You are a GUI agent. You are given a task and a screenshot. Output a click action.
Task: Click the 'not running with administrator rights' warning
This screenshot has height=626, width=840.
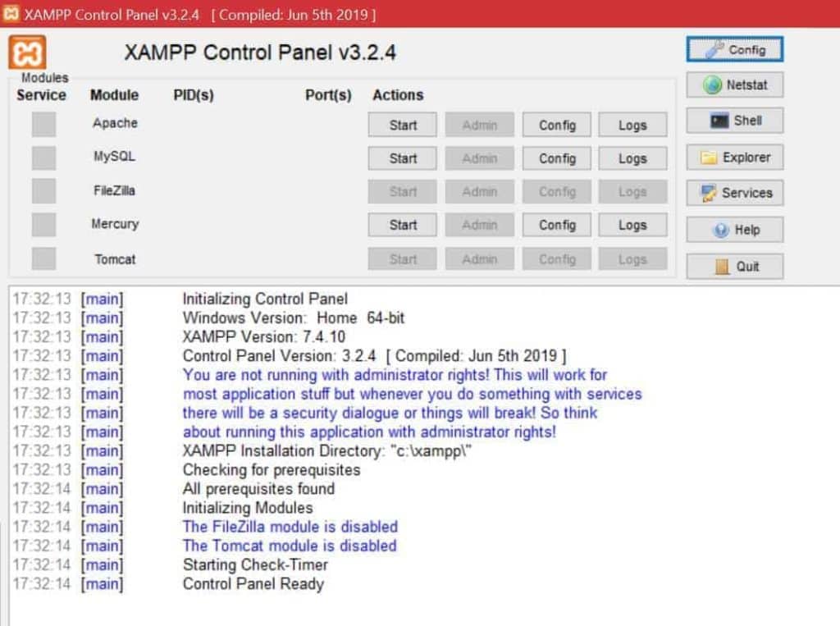(395, 375)
